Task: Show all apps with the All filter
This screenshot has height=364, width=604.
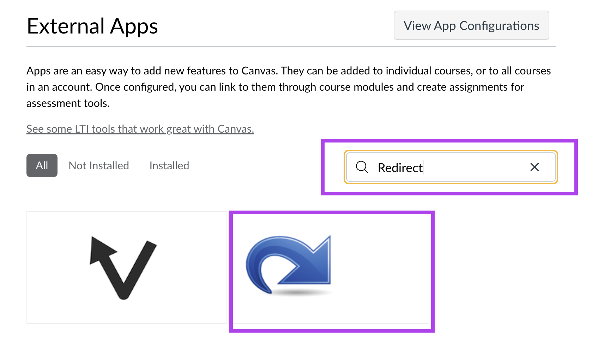Action: (x=42, y=165)
